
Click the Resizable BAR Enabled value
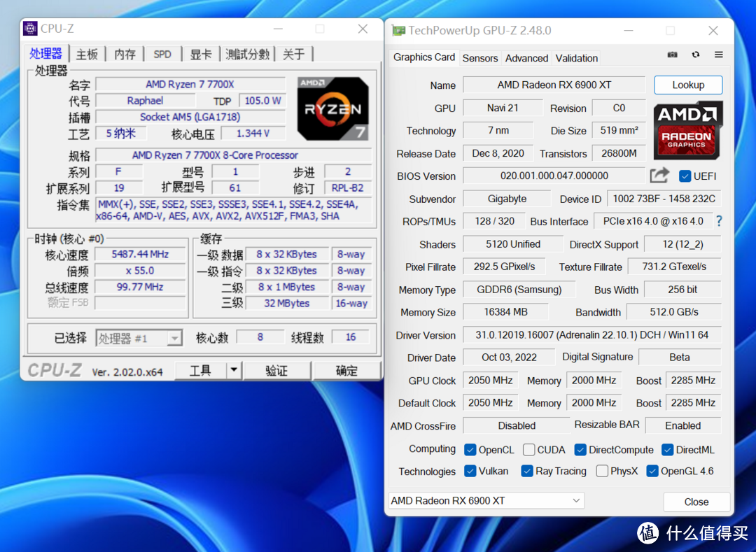(682, 425)
